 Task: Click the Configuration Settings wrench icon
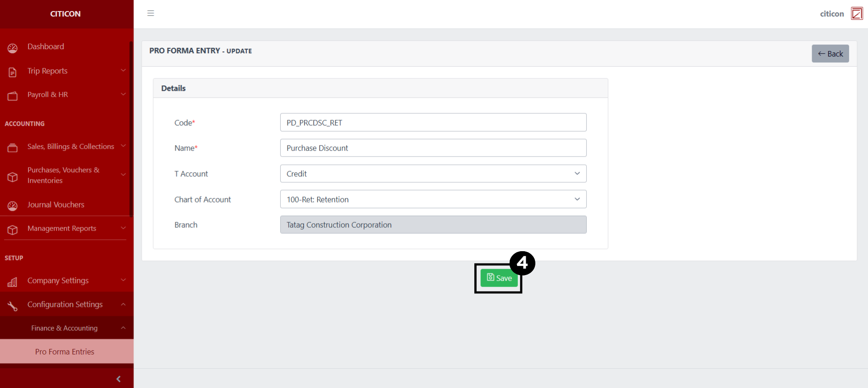click(x=12, y=306)
